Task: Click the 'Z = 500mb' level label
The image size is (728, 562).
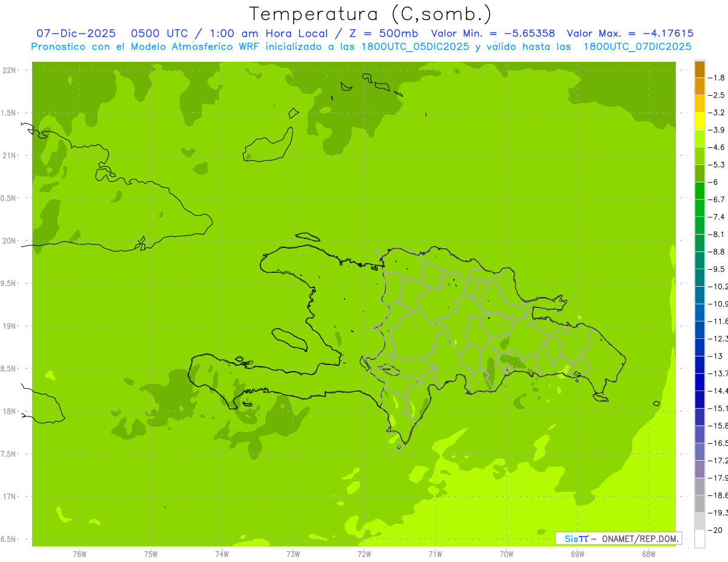Action: click(x=383, y=33)
